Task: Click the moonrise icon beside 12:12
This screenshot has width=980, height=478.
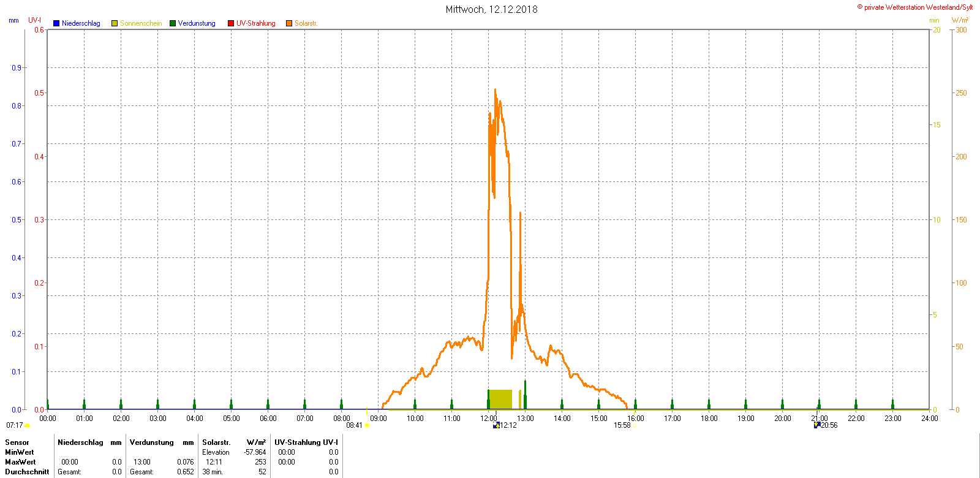Action: tap(496, 425)
